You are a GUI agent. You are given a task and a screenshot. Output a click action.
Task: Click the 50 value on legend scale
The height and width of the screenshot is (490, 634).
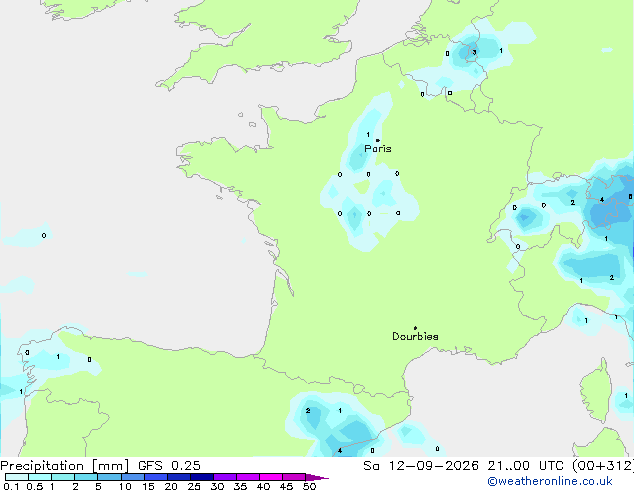pyautogui.click(x=309, y=486)
